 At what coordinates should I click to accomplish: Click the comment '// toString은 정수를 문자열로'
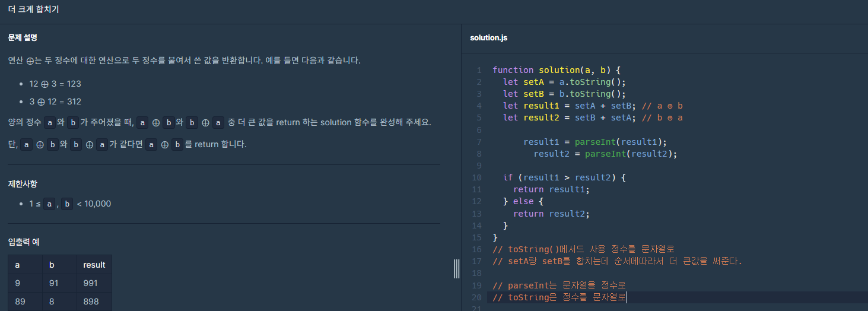point(559,297)
